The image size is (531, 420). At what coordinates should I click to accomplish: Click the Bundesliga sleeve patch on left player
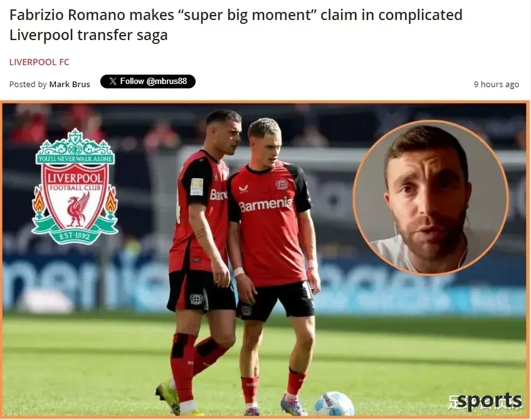tap(196, 187)
